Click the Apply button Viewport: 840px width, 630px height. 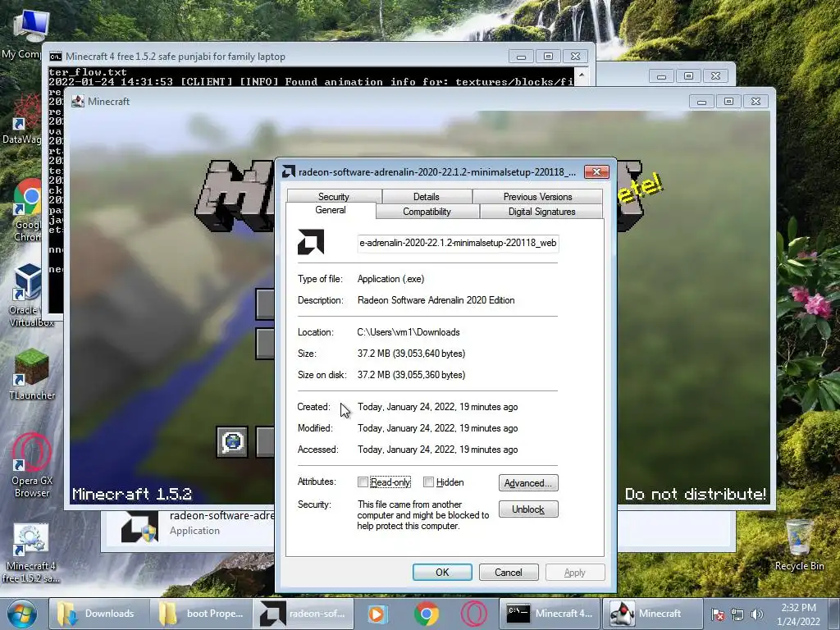575,572
